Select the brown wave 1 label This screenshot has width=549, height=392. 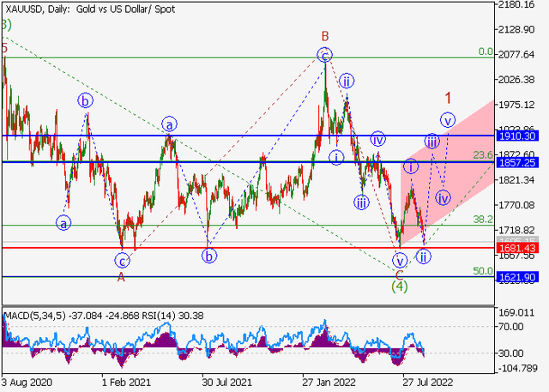[448, 98]
